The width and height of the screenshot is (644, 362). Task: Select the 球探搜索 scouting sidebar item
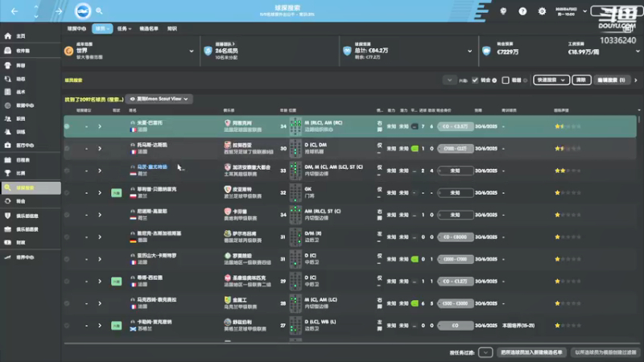click(31, 187)
